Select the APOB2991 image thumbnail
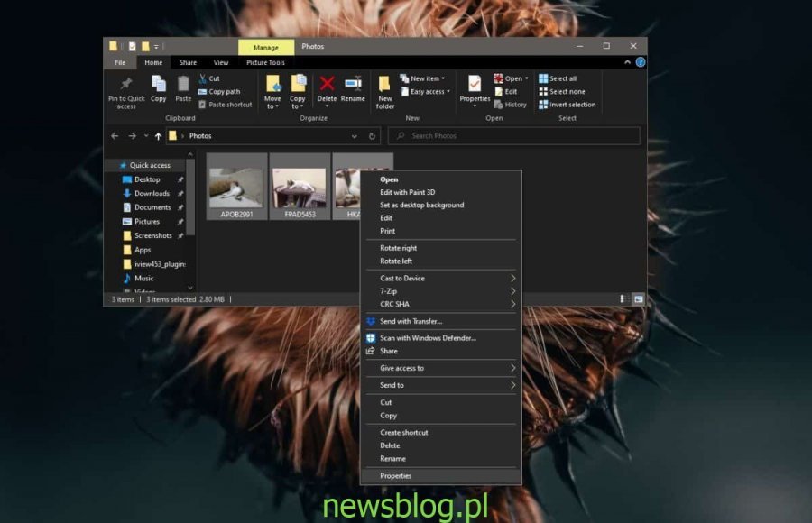 coord(236,188)
